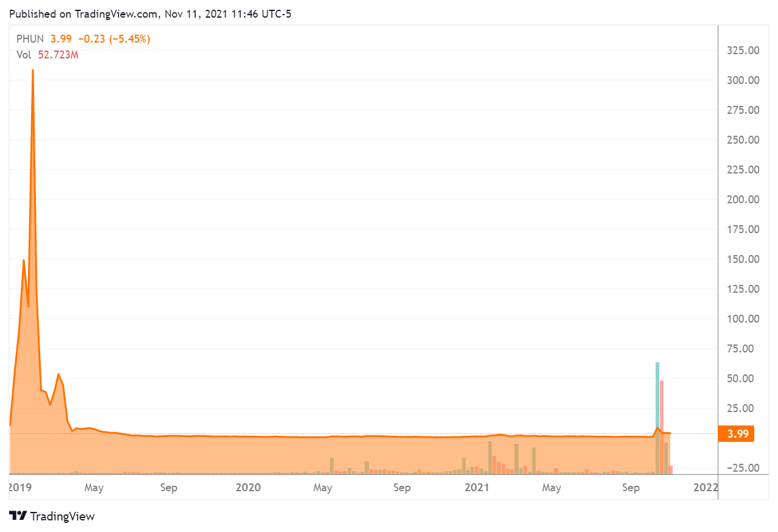Click the -0.23 (-5.45%) price change text
The height and width of the screenshot is (532, 778).
click(x=114, y=39)
